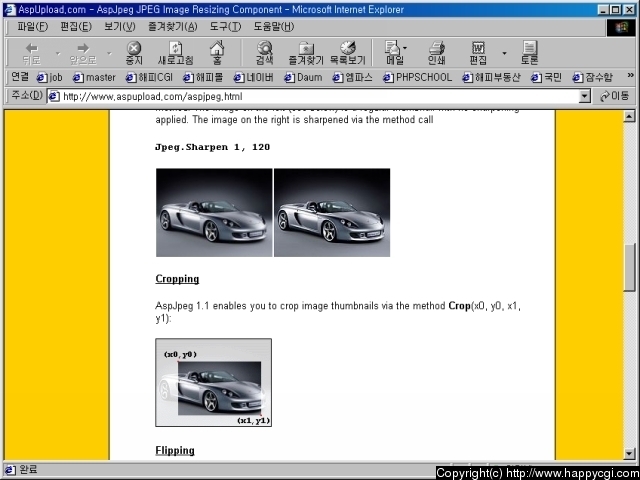Show history with 목록보기 button
640x480 pixels.
(347, 53)
